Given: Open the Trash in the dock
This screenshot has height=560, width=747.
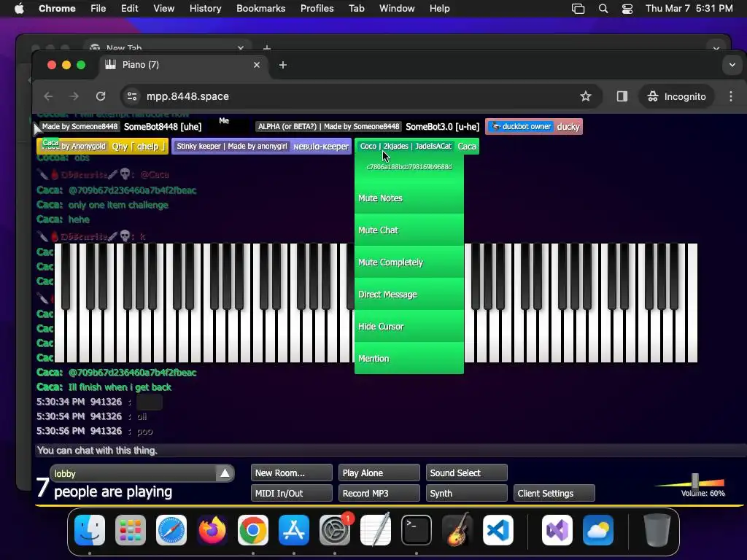Looking at the screenshot, I should coord(657,530).
